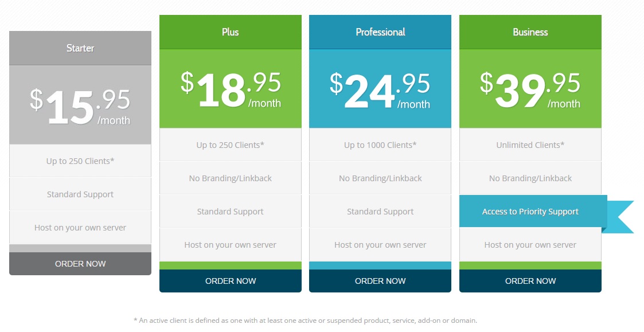Select the Professional plan header
Image resolution: width=644 pixels, height=332 pixels.
[x=380, y=32]
